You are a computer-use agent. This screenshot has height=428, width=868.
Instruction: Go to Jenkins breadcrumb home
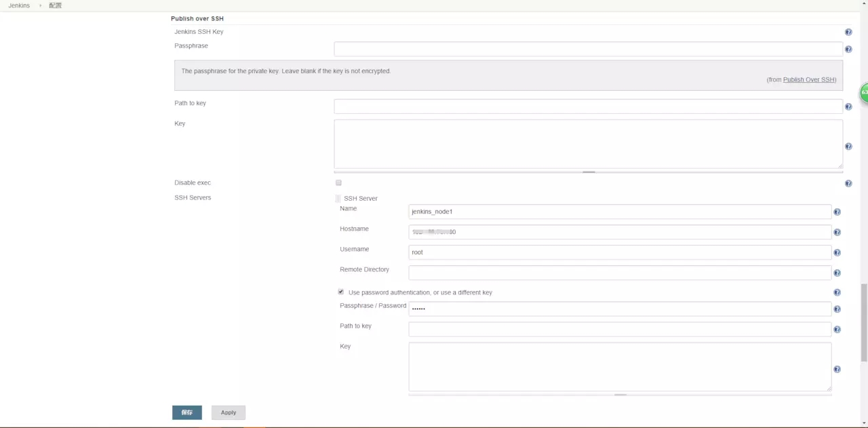point(19,5)
